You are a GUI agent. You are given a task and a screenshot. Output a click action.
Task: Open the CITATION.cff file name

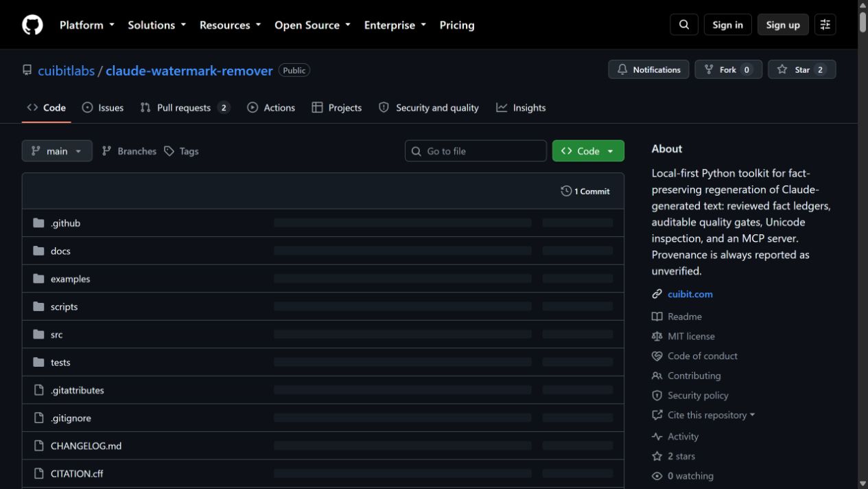[77, 474]
